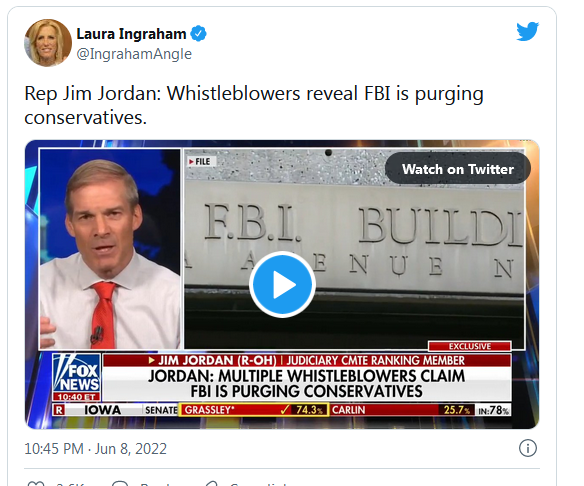Click the red FILE tag on footage
584x486 pixels.
pyautogui.click(x=200, y=162)
